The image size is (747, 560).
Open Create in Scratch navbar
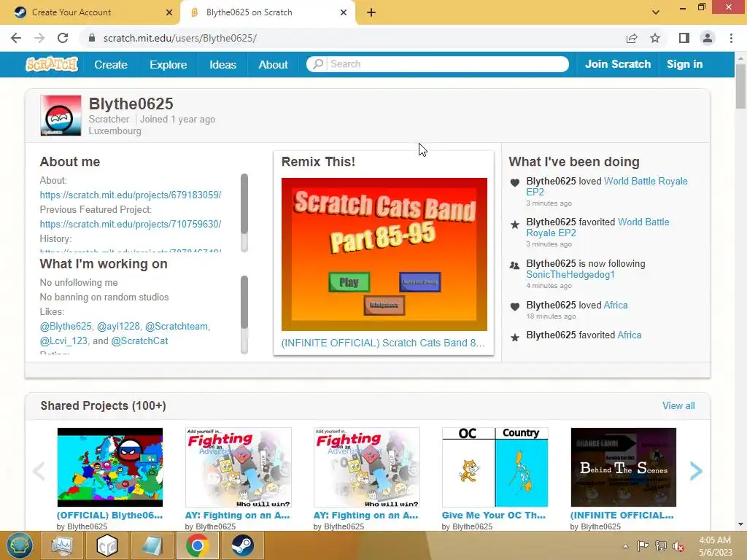[111, 64]
